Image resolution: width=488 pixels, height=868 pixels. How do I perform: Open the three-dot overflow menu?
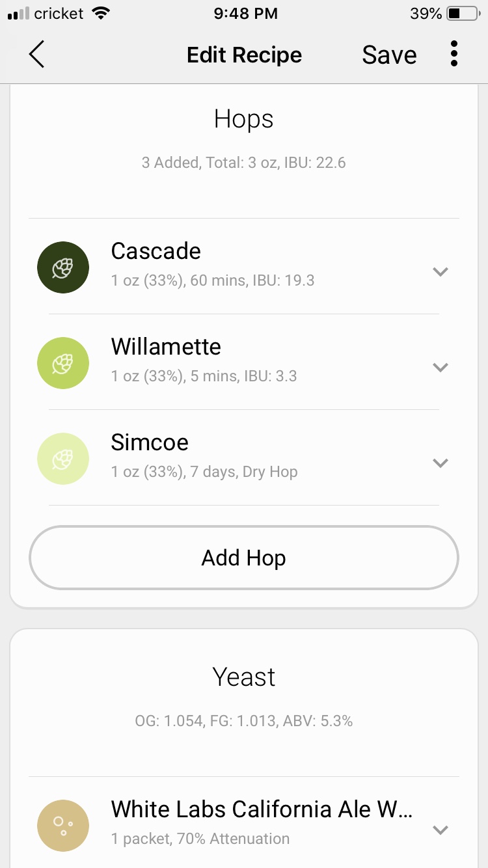[x=454, y=54]
